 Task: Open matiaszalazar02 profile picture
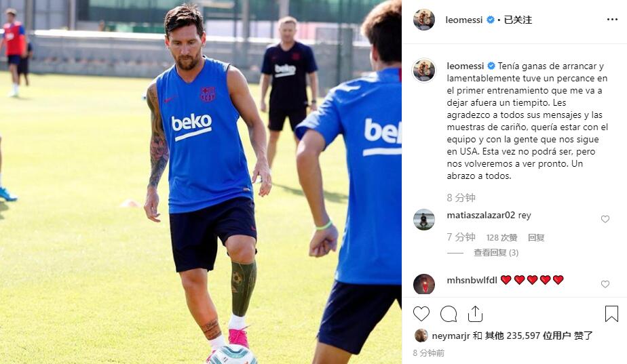point(424,220)
